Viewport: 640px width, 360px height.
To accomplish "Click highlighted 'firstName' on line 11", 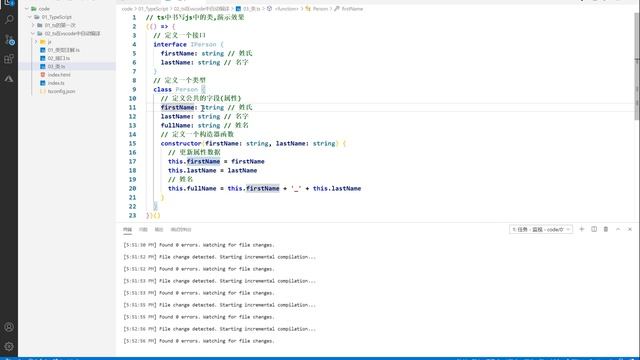I will pyautogui.click(x=178, y=107).
